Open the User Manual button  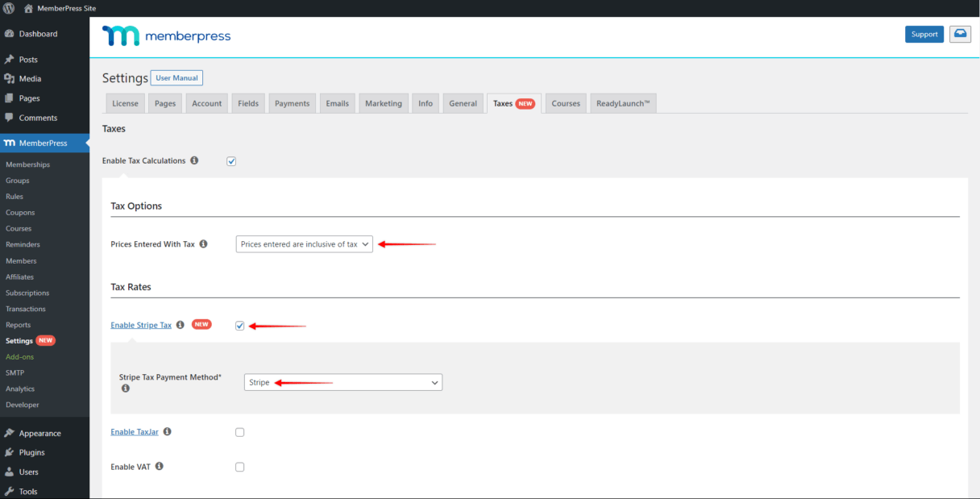click(176, 78)
